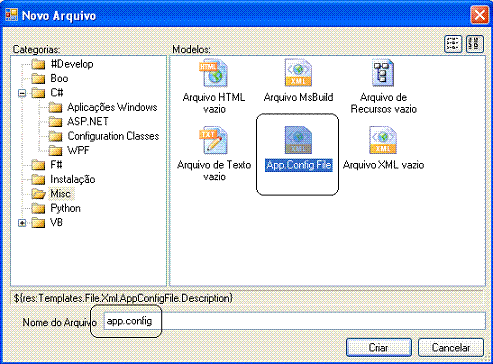Click the Aplicações Windows folder icon

click(55, 107)
